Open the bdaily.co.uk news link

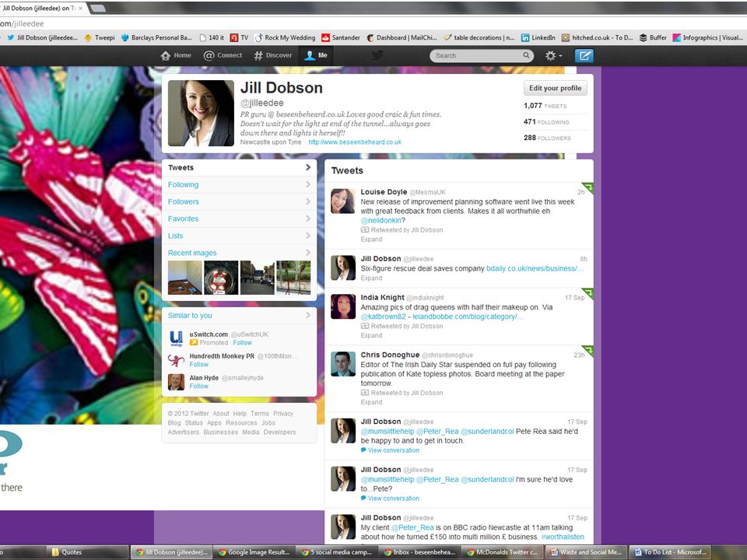coord(534,268)
